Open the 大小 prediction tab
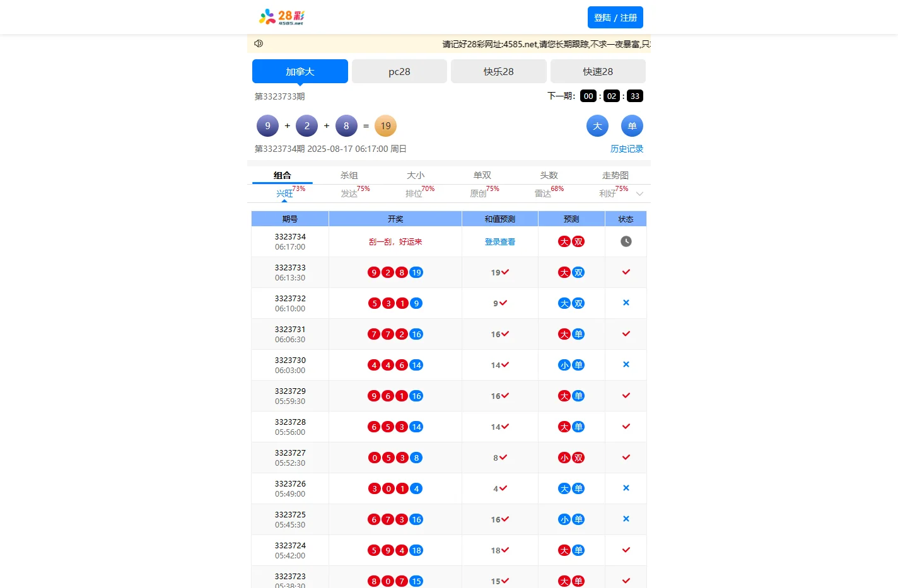This screenshot has width=898, height=588. (416, 175)
